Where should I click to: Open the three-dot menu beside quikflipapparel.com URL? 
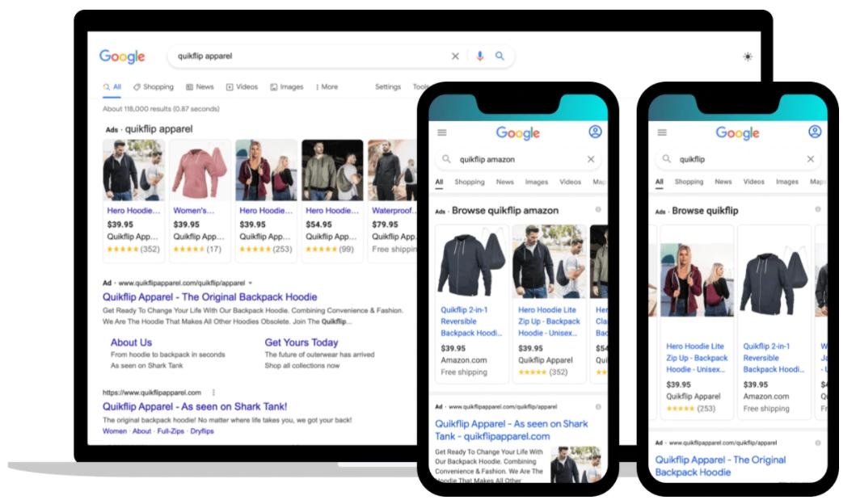point(213,393)
